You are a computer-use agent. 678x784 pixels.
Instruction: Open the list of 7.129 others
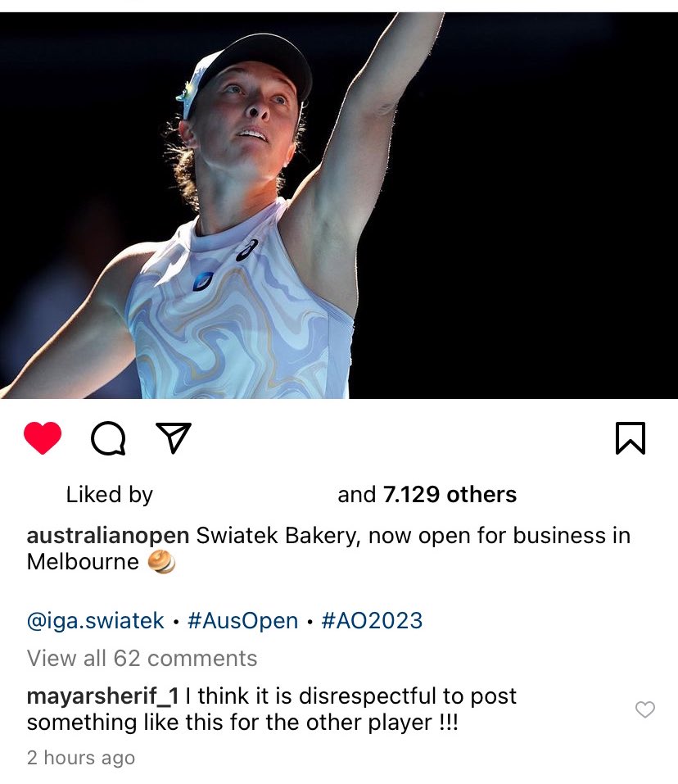click(x=450, y=495)
